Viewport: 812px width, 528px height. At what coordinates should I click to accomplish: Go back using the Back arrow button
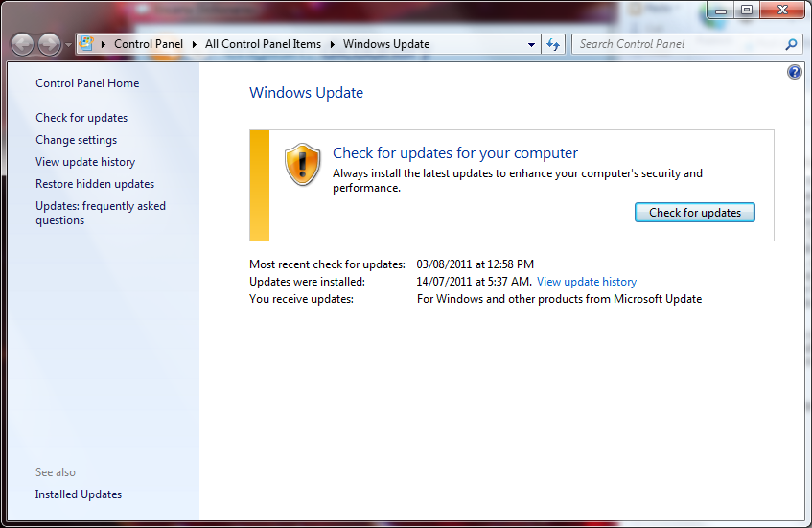tap(22, 44)
